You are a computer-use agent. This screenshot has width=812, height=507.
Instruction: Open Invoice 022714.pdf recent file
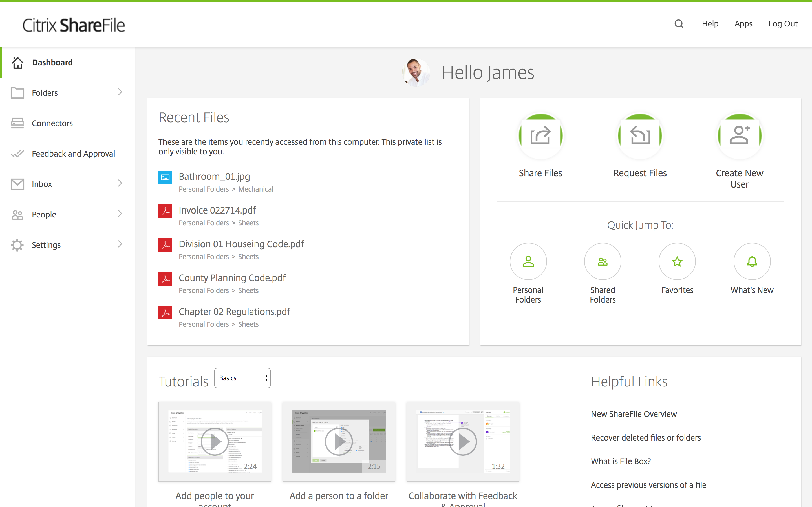217,209
